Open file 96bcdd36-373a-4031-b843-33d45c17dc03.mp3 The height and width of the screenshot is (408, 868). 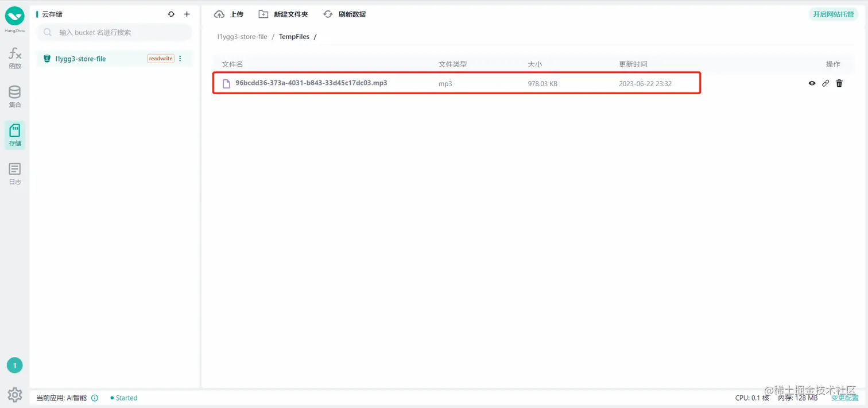point(311,83)
